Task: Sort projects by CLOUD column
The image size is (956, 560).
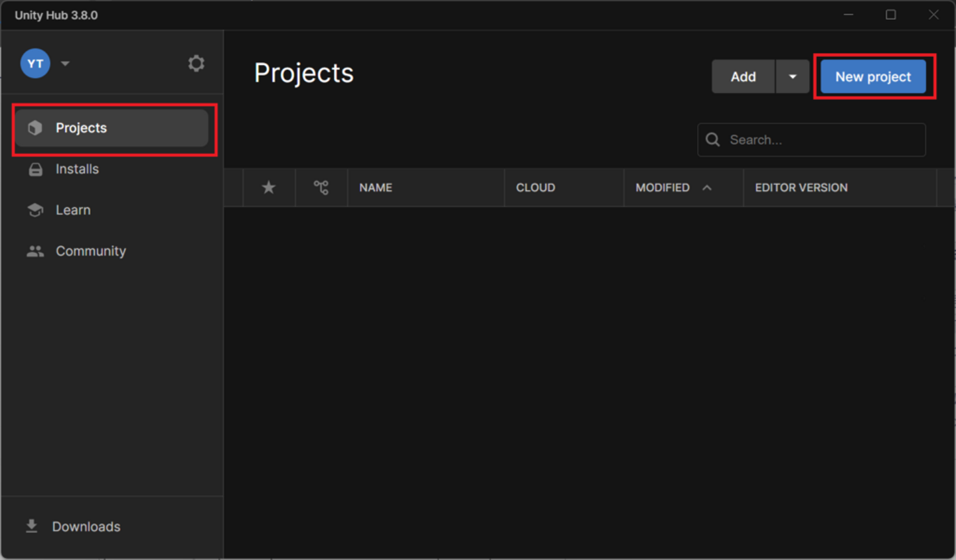Action: [536, 188]
